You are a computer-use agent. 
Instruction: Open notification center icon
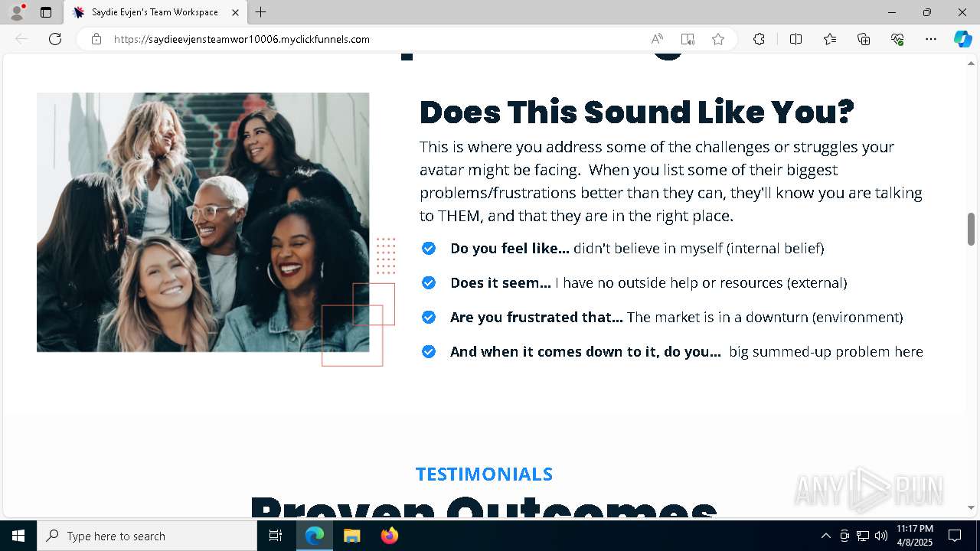click(955, 536)
